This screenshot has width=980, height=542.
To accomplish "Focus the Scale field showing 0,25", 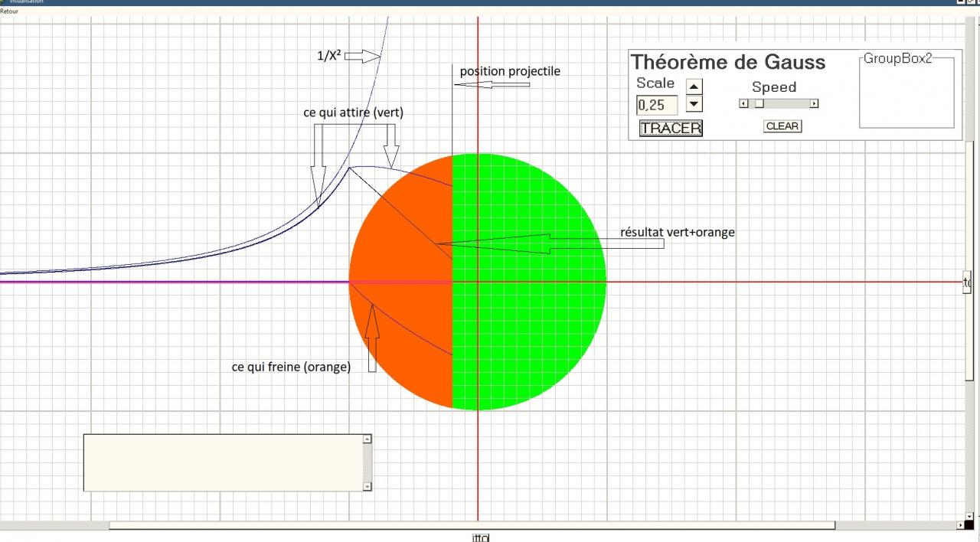I will [x=657, y=105].
